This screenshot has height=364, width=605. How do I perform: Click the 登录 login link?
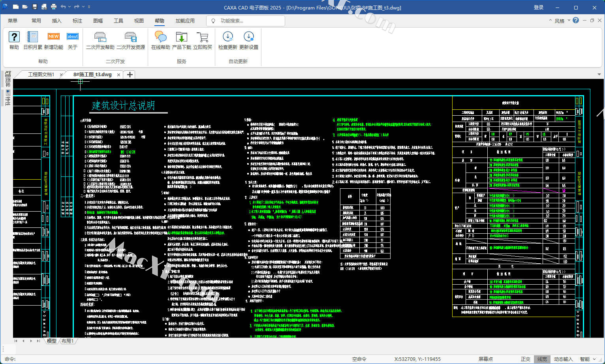pos(539,8)
